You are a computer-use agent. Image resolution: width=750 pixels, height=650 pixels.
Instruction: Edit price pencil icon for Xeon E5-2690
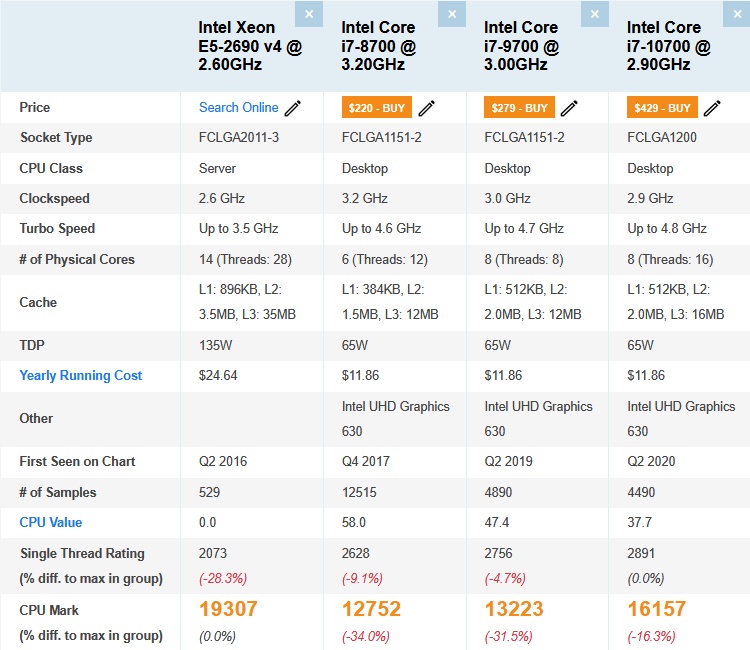[293, 108]
